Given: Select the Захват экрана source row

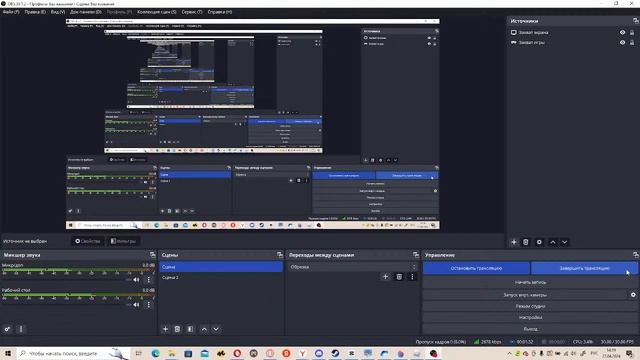Looking at the screenshot, I should coord(573,32).
